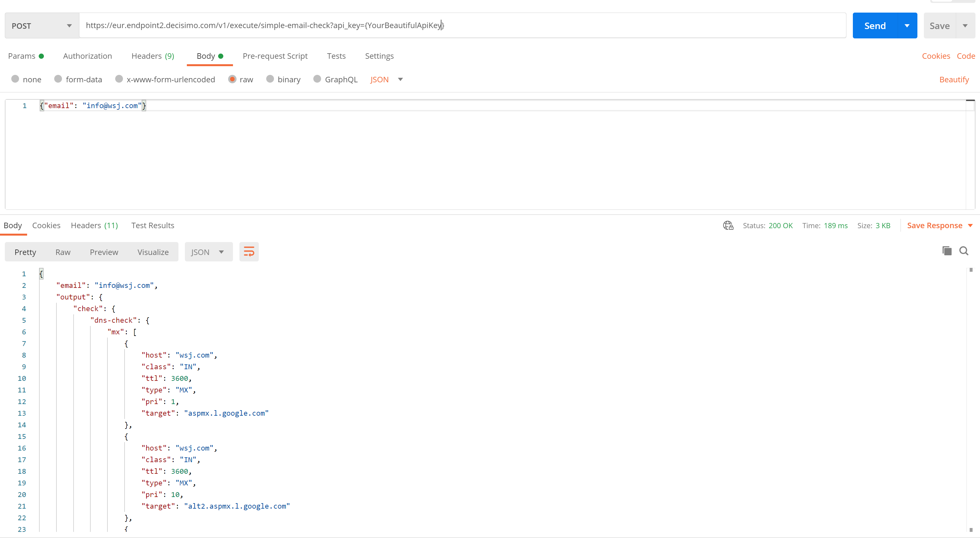Switch response view to Preview

(x=104, y=252)
